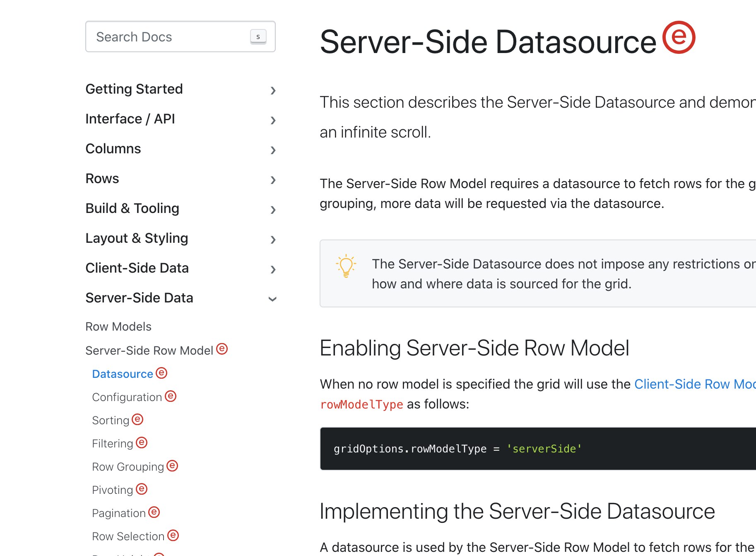Open the Pagination sidebar link

coord(119,513)
